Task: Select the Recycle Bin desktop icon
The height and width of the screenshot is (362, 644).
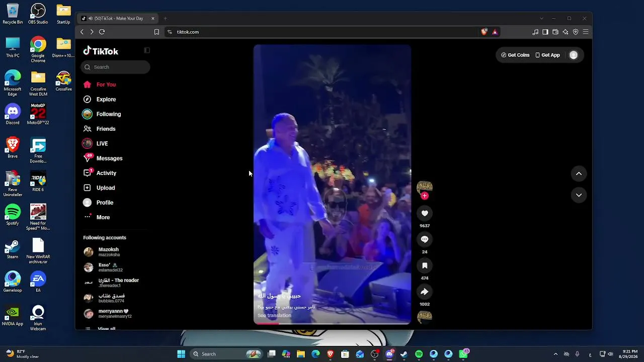Action: click(13, 14)
